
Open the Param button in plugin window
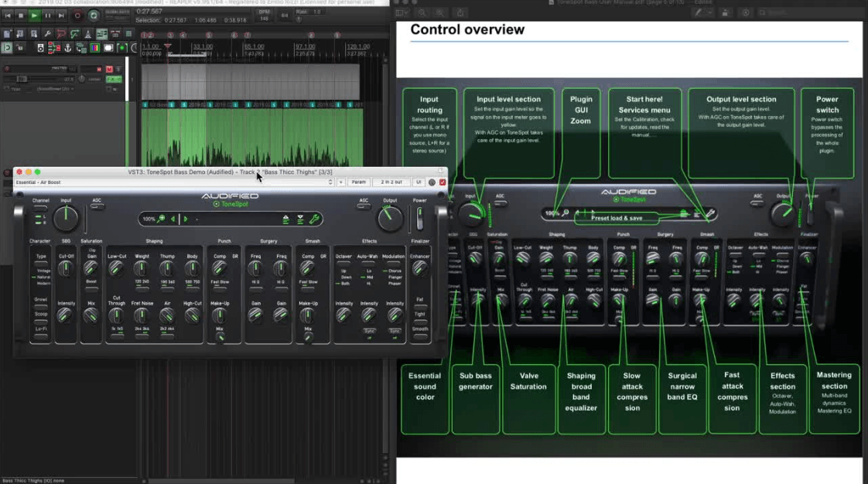click(x=359, y=182)
